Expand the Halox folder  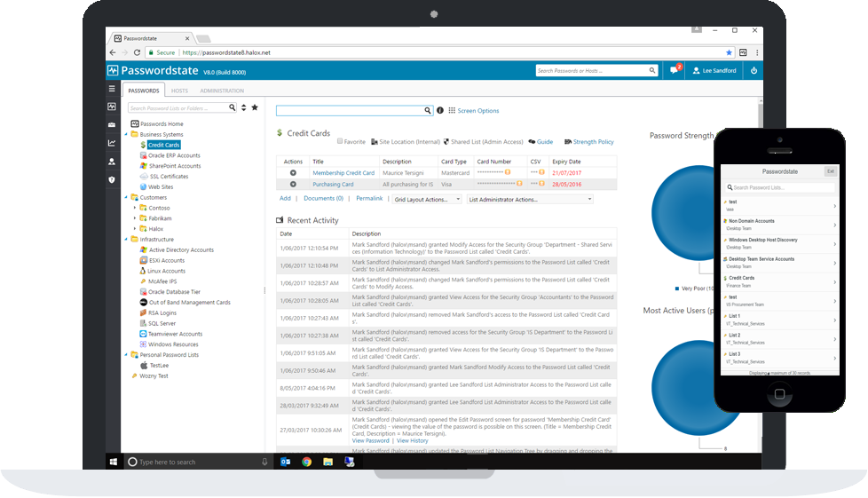[135, 229]
